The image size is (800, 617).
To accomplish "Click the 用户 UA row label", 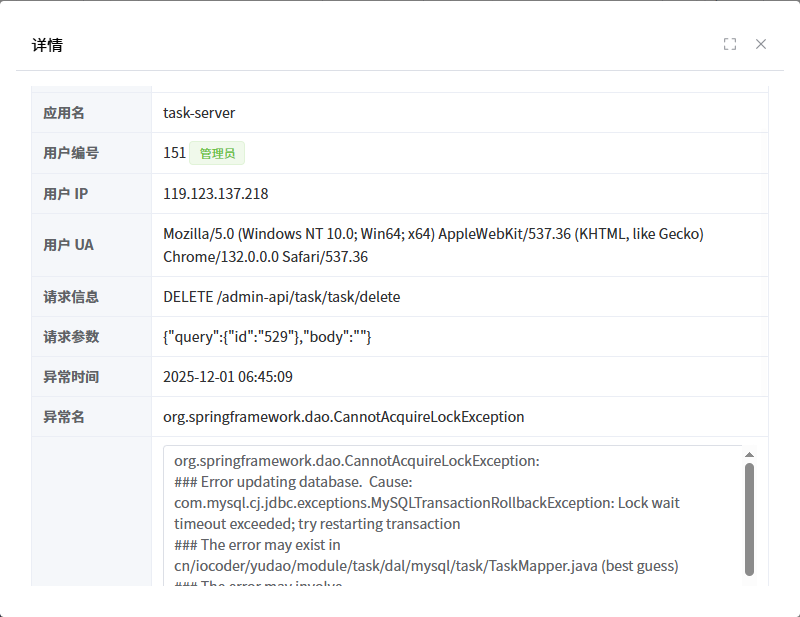I will (x=70, y=245).
